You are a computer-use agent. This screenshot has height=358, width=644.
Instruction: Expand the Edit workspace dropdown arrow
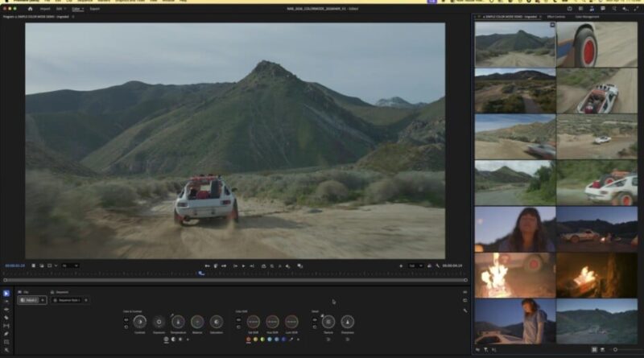(66, 9)
